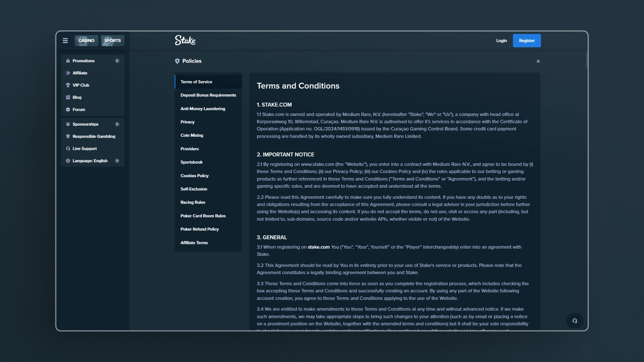
Task: Go to VIP Club
Action: [93, 85]
